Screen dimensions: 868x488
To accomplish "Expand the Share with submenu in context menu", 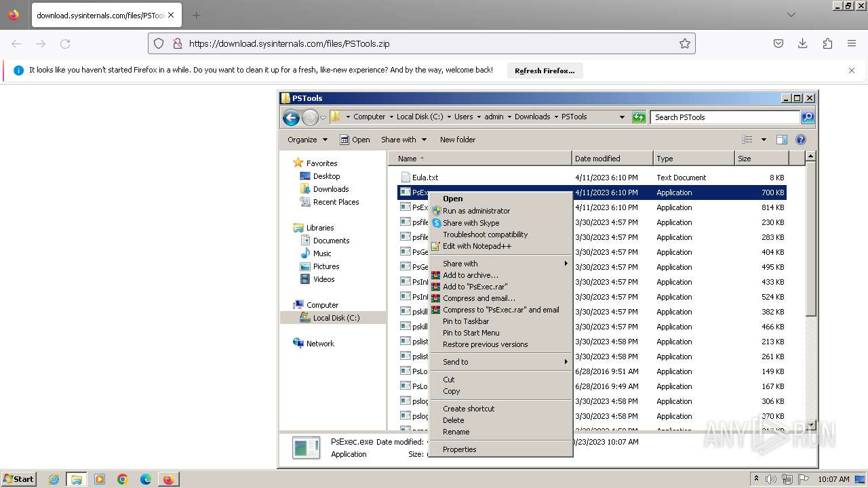I will pos(500,264).
